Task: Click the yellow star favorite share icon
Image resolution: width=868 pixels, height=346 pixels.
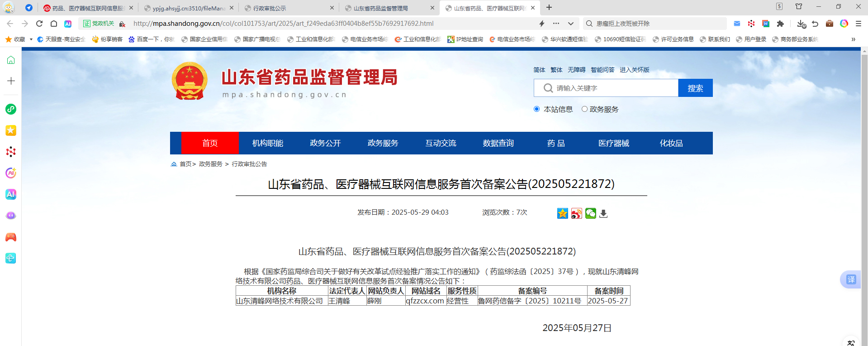Action: 562,213
